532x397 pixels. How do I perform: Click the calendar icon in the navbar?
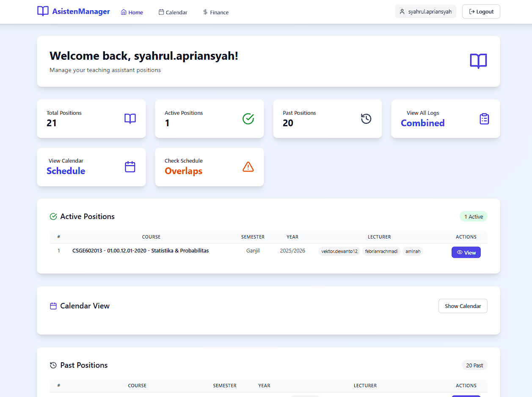[161, 12]
